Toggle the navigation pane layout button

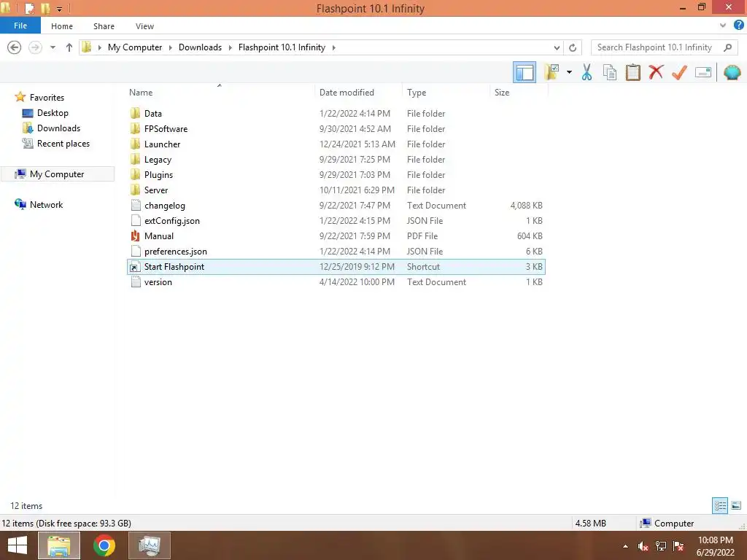[524, 72]
